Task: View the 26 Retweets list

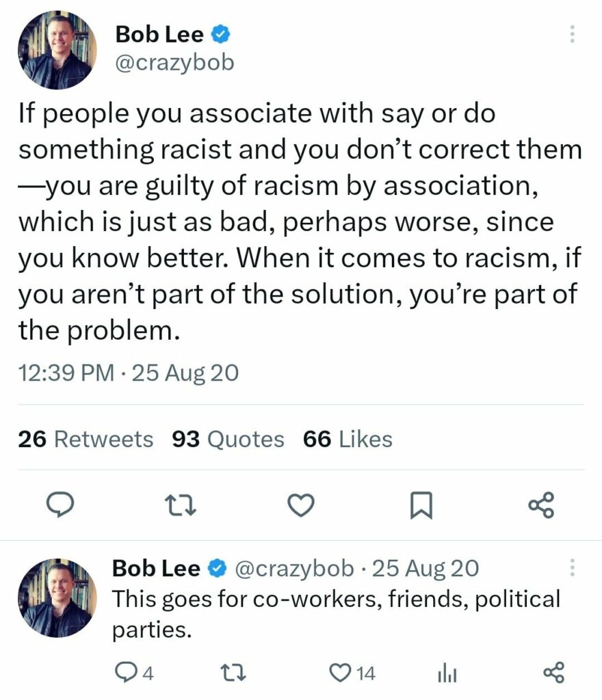Action: coord(86,439)
